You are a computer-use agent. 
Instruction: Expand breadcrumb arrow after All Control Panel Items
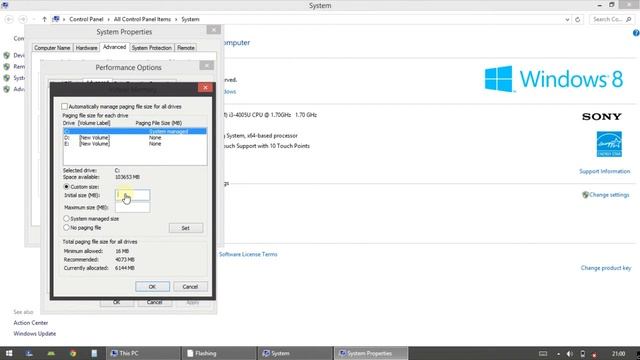176,19
